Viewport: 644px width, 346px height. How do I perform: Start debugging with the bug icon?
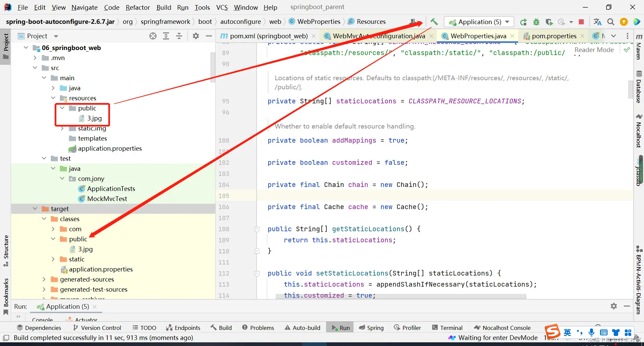coord(536,22)
